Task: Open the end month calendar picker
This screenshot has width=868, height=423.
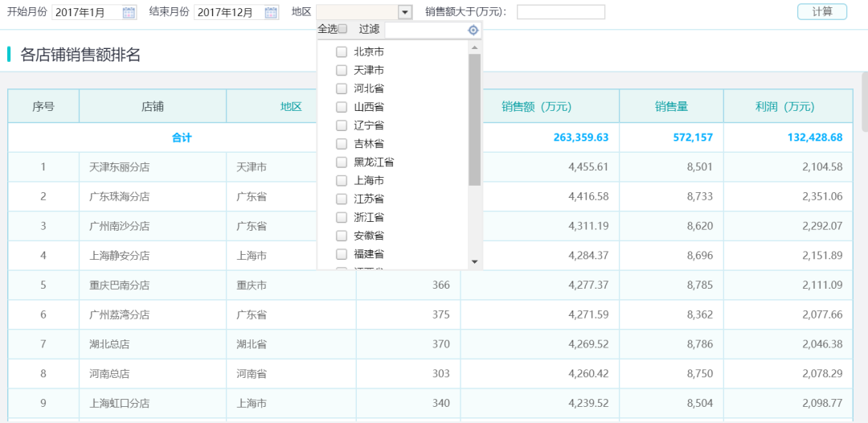Action: (x=272, y=12)
